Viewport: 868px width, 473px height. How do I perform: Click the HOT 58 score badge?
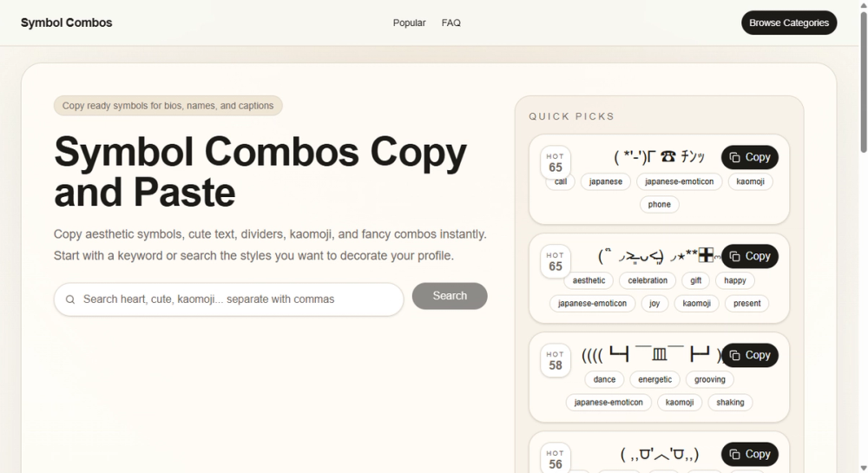click(556, 360)
